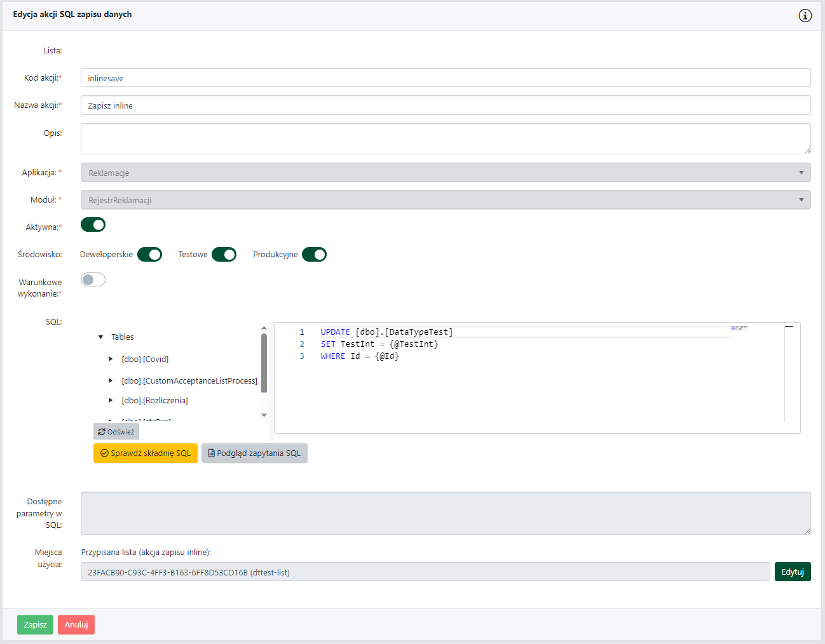Click the code editor minimap thumbnail
825x644 pixels.
[740, 328]
